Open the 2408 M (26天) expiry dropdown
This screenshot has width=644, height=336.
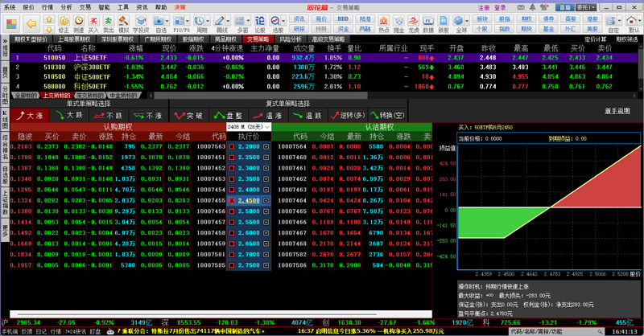(249, 127)
